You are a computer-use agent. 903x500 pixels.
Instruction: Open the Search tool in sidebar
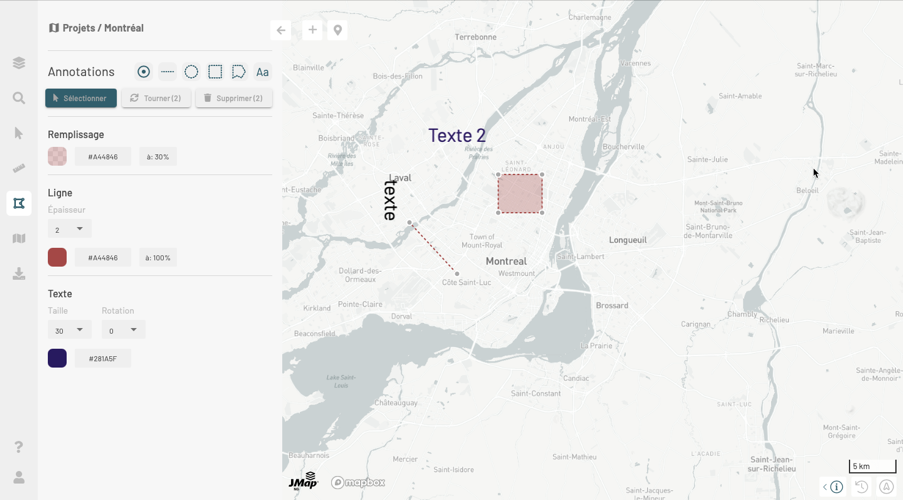click(x=19, y=98)
